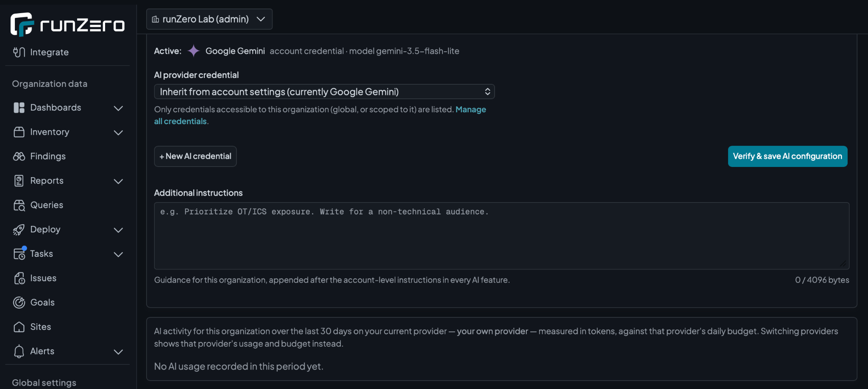The height and width of the screenshot is (389, 868).
Task: Click the organization building icon in selector
Action: point(156,19)
